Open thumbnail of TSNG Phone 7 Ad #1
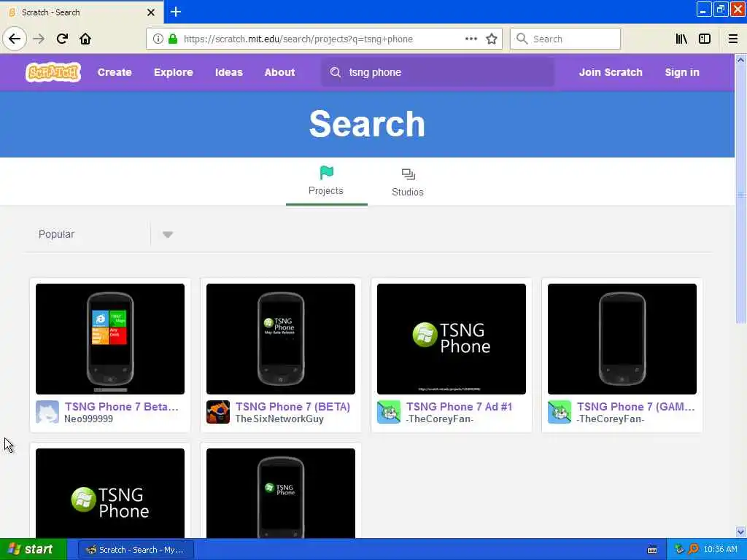The width and height of the screenshot is (747, 560). 451,339
